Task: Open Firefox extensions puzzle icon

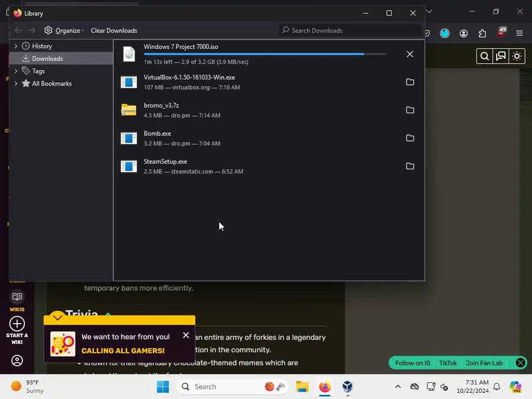Action: click(482, 33)
